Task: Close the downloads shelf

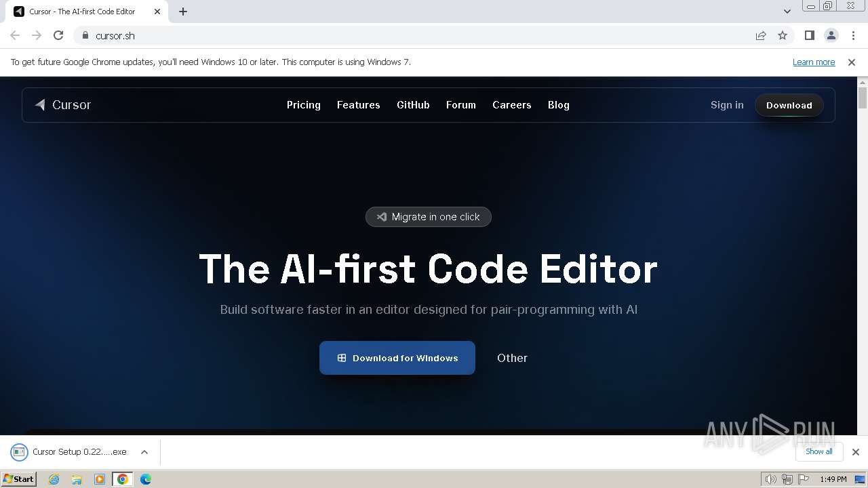Action: (856, 451)
